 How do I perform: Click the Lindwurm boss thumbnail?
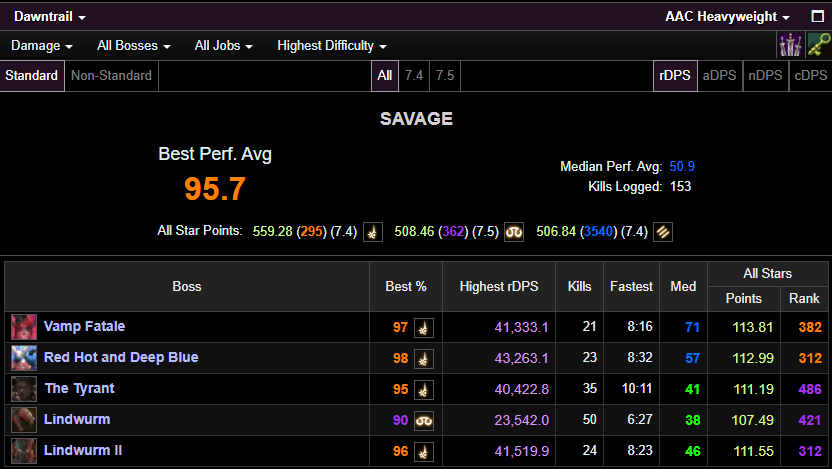coord(24,420)
